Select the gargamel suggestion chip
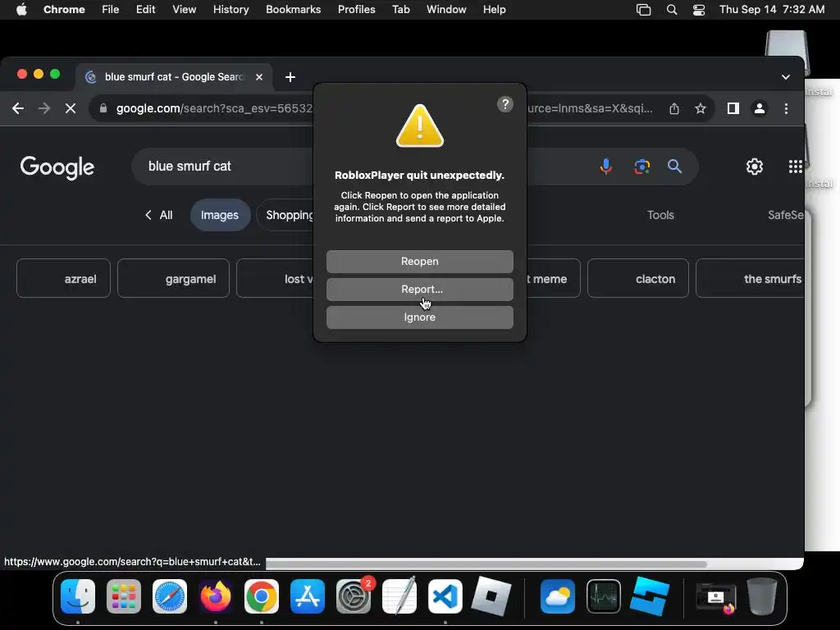Screen dimensions: 840x630 tap(173, 279)
